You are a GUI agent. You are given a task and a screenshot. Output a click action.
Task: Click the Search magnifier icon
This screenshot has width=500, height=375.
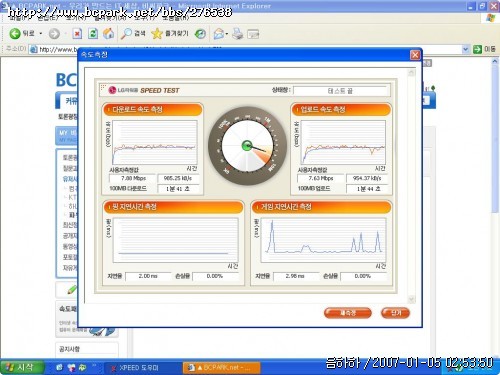(x=126, y=33)
